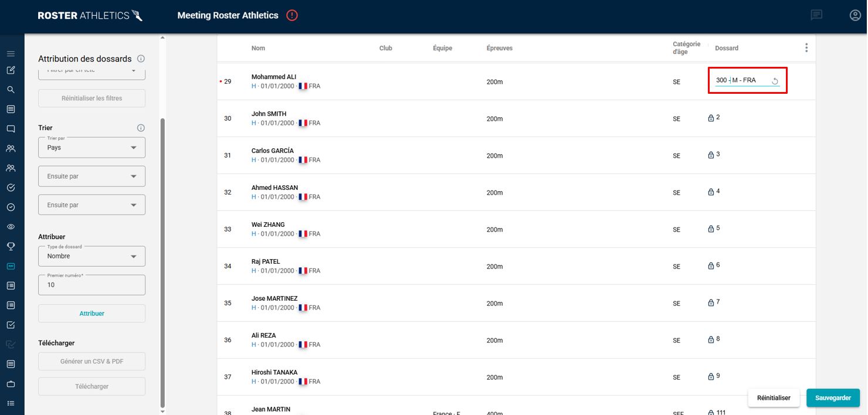This screenshot has height=415, width=868.
Task: Open the chat messages icon in header
Action: click(x=816, y=15)
